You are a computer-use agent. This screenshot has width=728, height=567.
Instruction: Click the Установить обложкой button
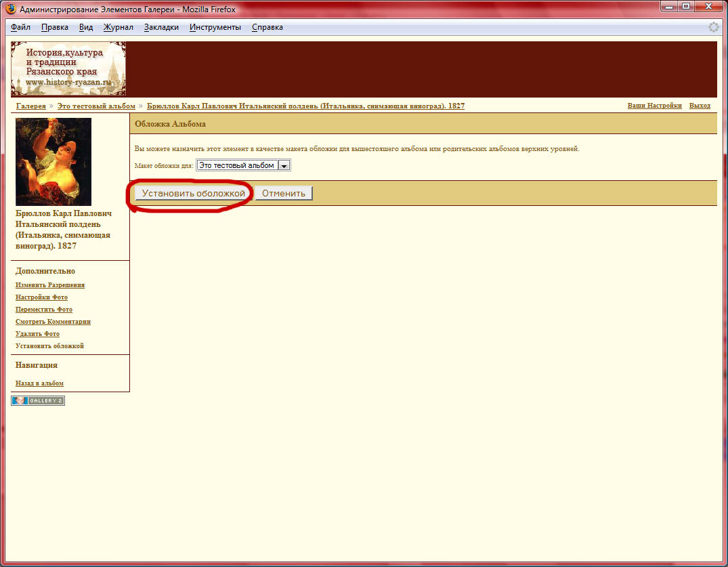click(x=193, y=193)
